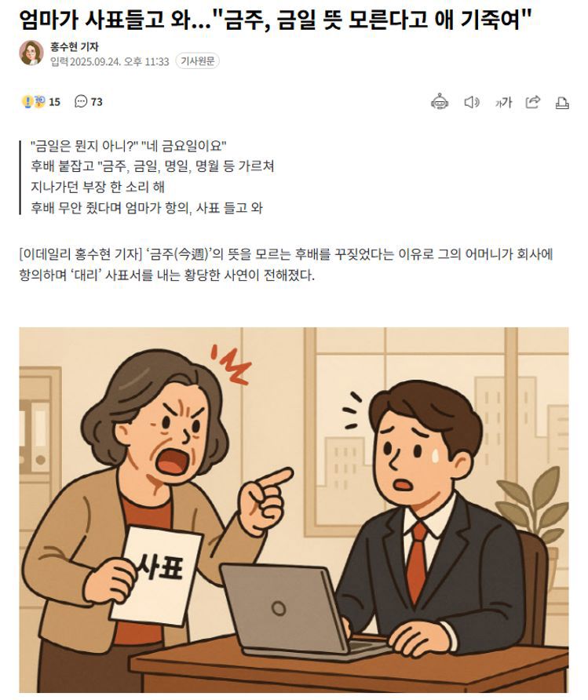The image size is (588, 700).
Task: Click the print article icon
Action: click(x=561, y=103)
